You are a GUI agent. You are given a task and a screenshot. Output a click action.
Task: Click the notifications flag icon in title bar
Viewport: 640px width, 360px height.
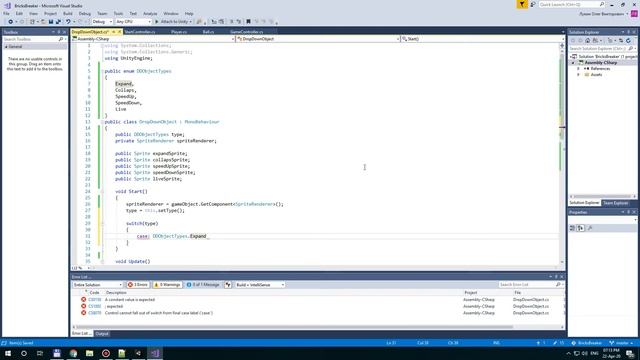tap(522, 4)
